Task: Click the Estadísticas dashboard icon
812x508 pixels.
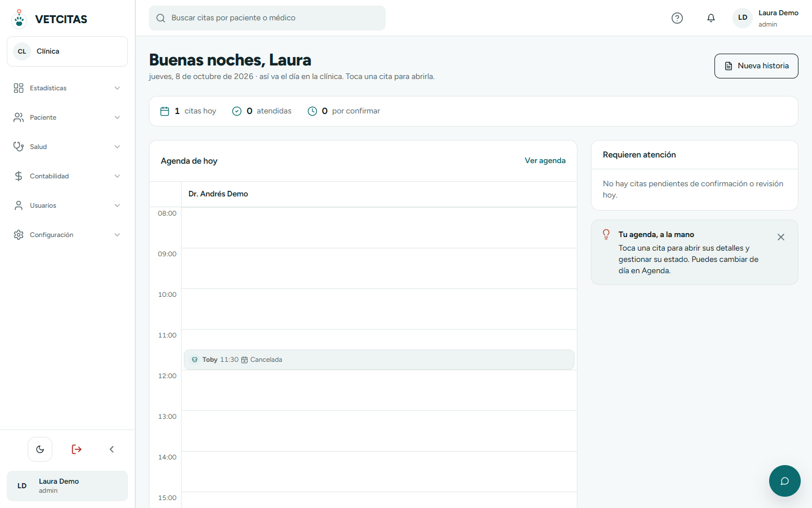Action: (19, 88)
